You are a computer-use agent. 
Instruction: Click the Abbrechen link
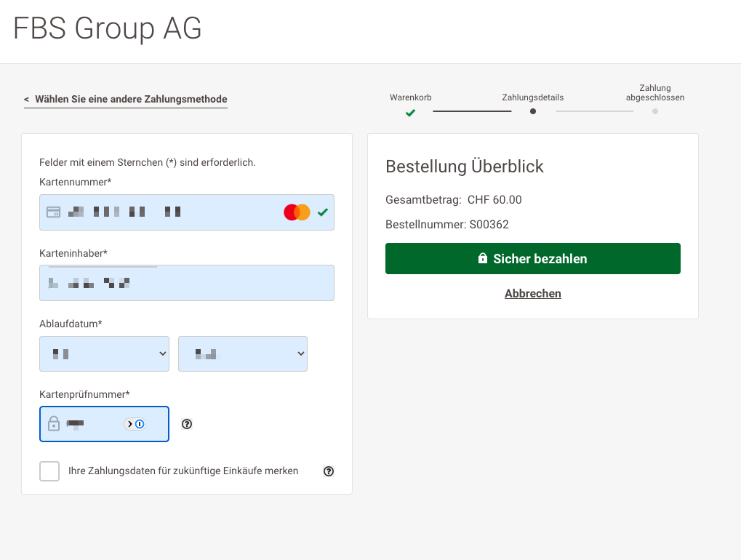tap(532, 294)
